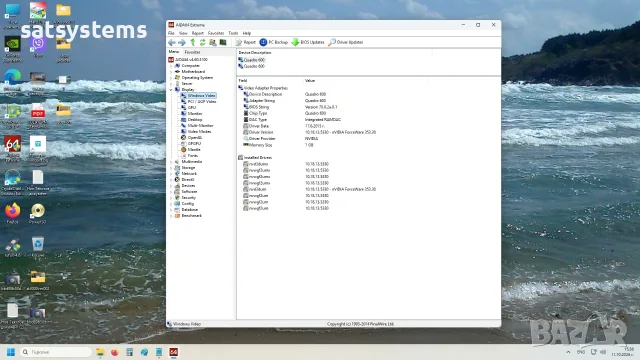
Task: Go back with the blue left arrow
Action: point(172,42)
